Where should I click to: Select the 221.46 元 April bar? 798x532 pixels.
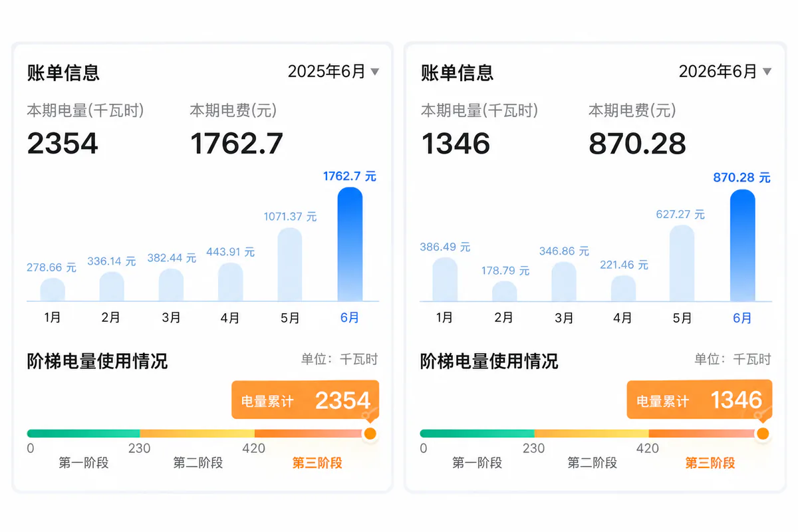(x=623, y=289)
